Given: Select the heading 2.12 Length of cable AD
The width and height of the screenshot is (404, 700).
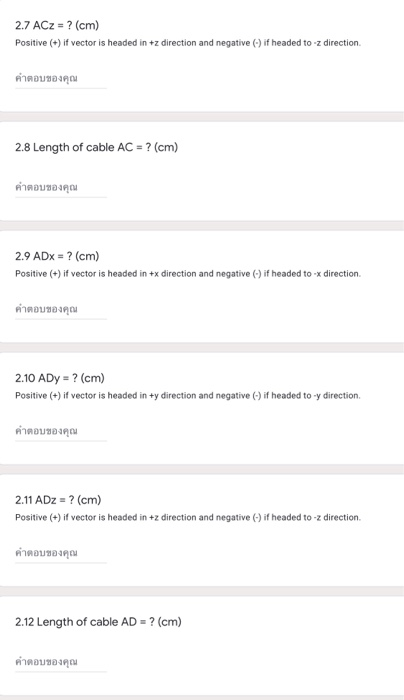Looking at the screenshot, I should (98, 622).
